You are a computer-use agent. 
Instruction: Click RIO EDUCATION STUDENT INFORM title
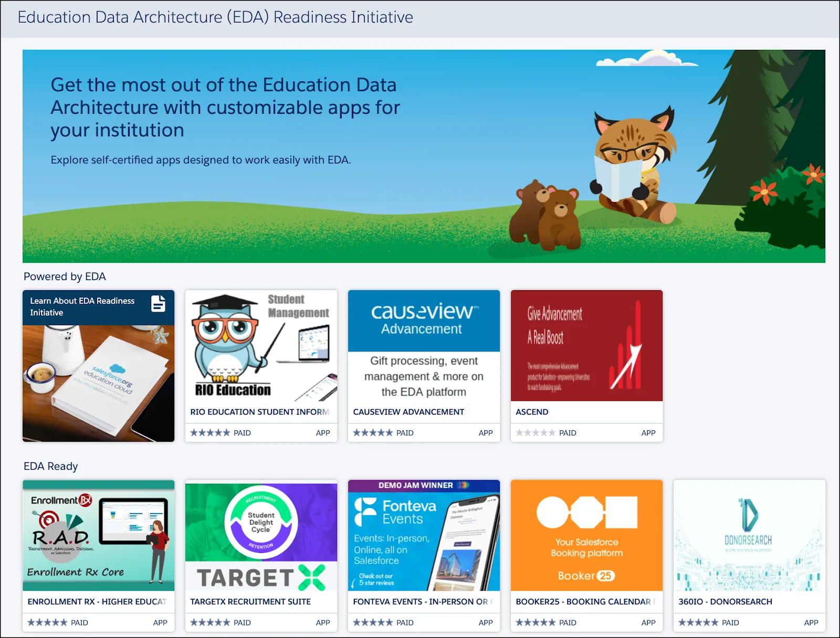pos(260,412)
